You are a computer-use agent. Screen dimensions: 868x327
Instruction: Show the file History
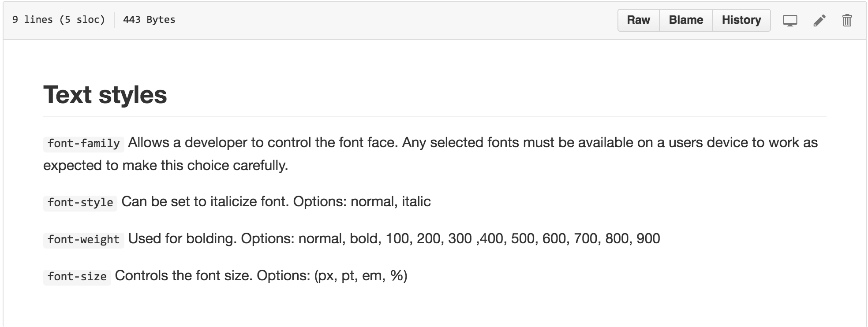(741, 20)
